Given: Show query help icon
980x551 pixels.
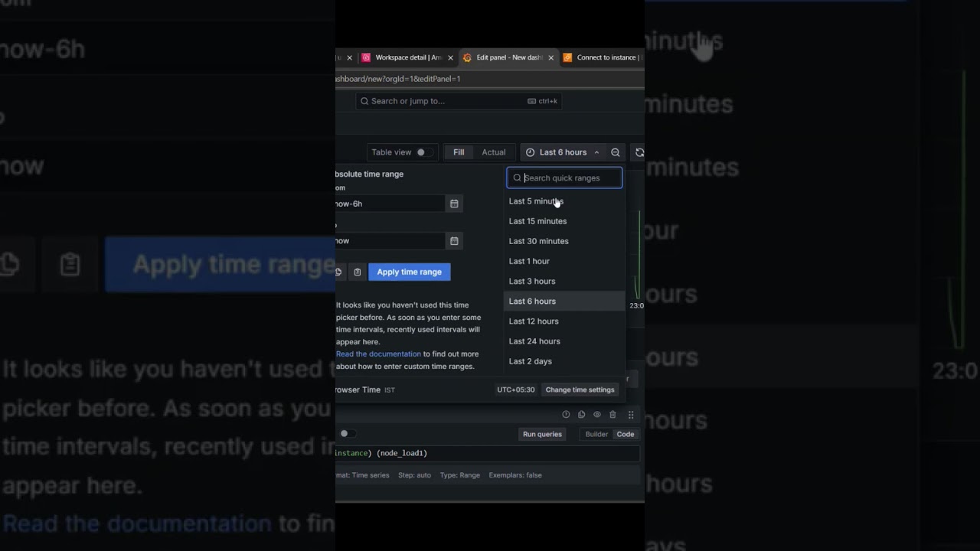Looking at the screenshot, I should pos(566,414).
